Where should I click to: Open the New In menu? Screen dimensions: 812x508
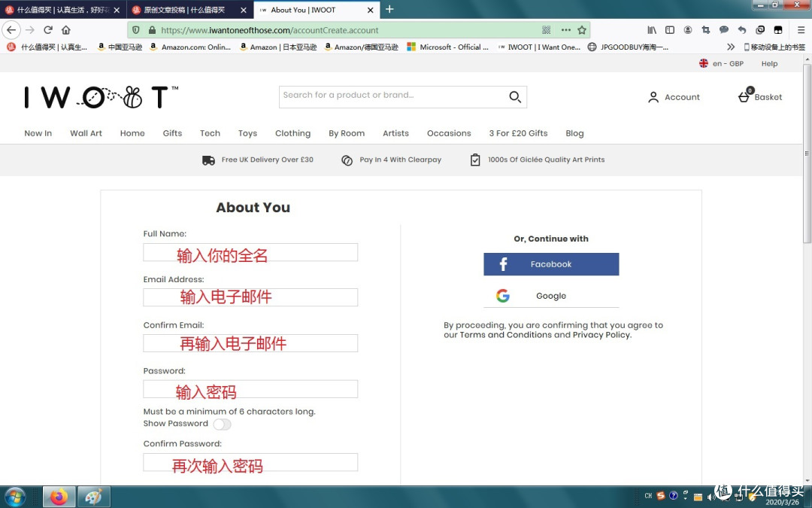(x=38, y=133)
